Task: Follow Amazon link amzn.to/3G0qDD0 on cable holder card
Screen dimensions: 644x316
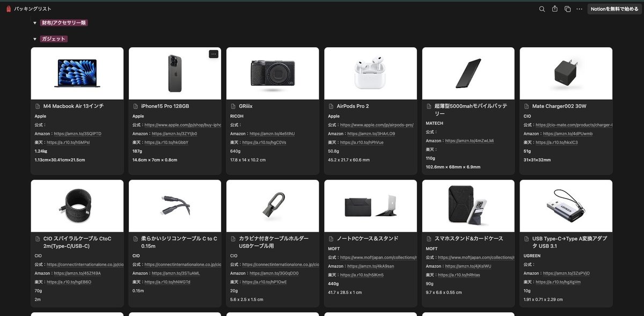Action: coord(274,274)
